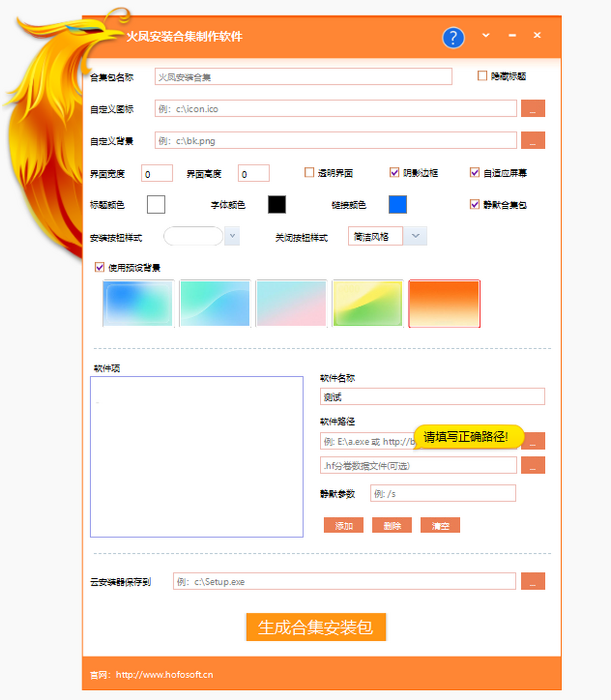This screenshot has height=700, width=611.
Task: Expand the 安装按钮样式 dropdown
Action: pyautogui.click(x=232, y=236)
